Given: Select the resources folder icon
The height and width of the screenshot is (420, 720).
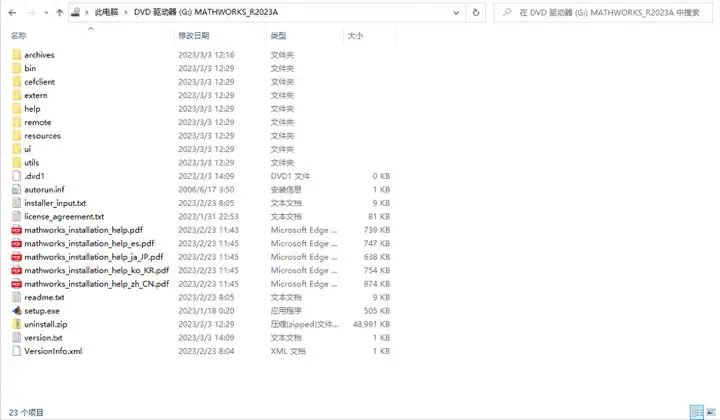Looking at the screenshot, I should click(x=17, y=136).
